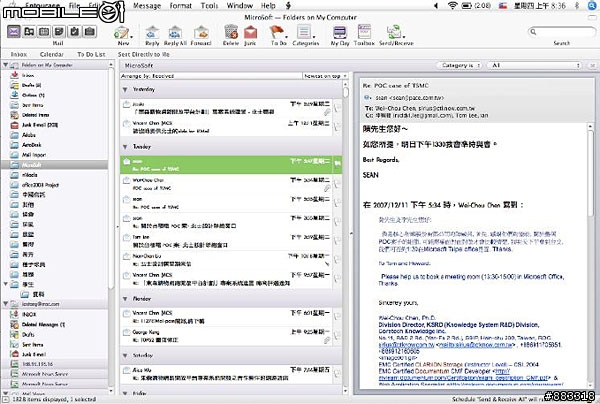Collapse the Yesterday message group

[x=125, y=90]
